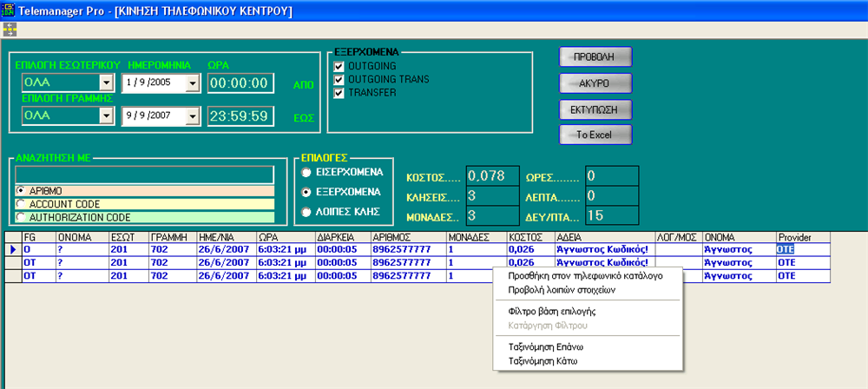868x389 pixels.
Task: Click the ΗΜΕ/ΝΙΑ column header
Action: point(227,237)
